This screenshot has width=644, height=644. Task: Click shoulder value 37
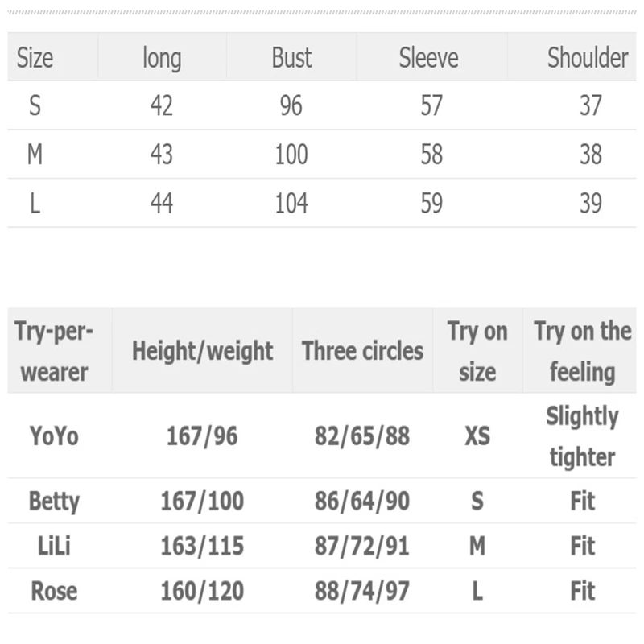coord(591,105)
